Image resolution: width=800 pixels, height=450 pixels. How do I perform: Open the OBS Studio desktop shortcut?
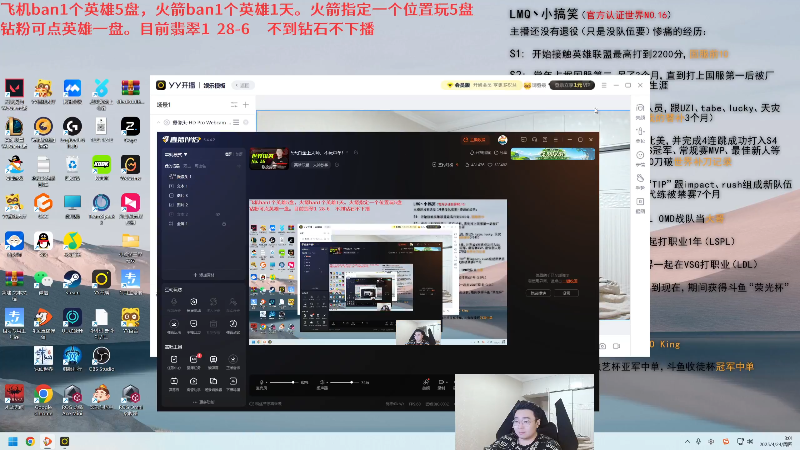click(x=102, y=356)
